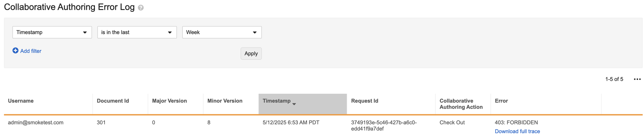This screenshot has height=138, width=644.
Task: Open the 'is in the last' operator dropdown
Action: (137, 32)
